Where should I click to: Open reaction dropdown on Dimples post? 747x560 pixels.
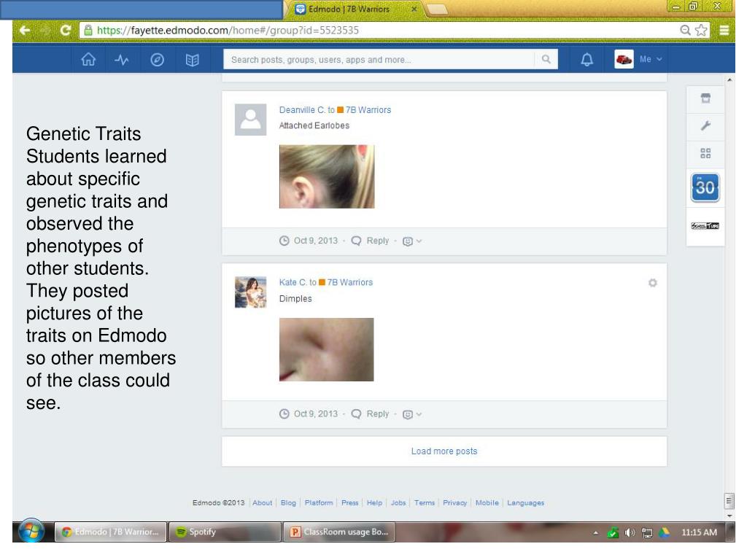412,414
